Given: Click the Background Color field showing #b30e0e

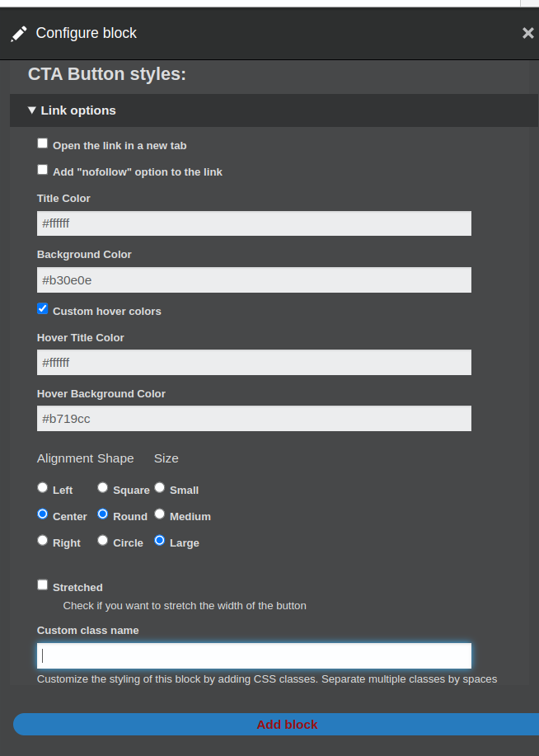Looking at the screenshot, I should click(x=254, y=279).
